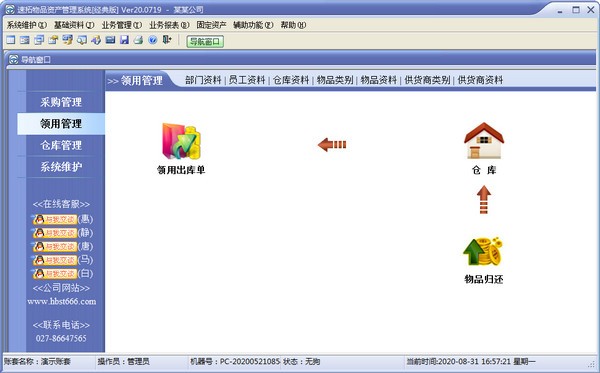Click the <<公司网站>> heading
This screenshot has width=600, height=373.
coord(61,288)
